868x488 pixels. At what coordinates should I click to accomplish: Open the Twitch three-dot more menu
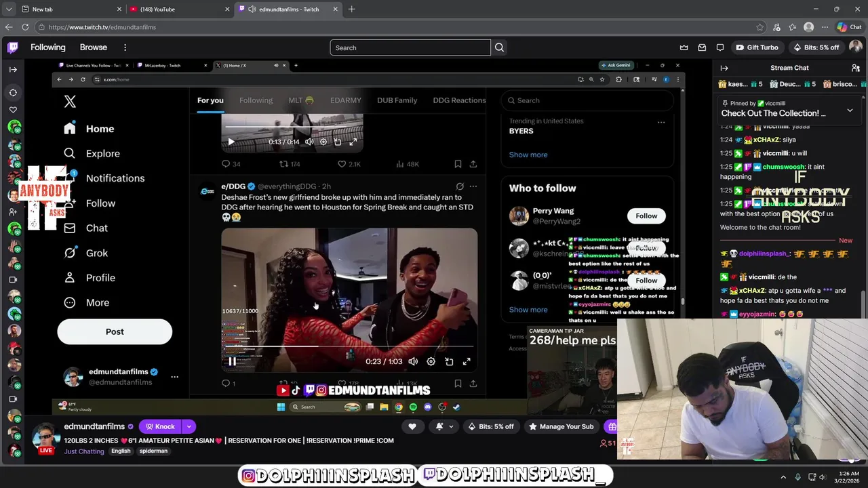(125, 47)
